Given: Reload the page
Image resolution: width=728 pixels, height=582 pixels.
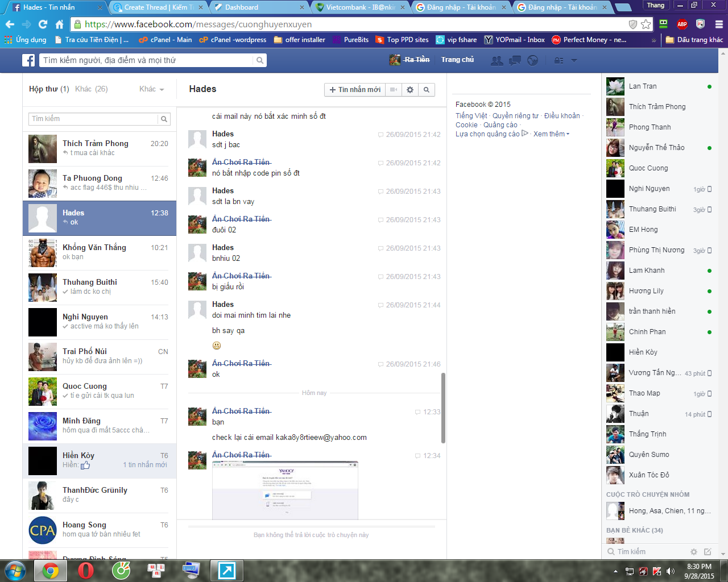Looking at the screenshot, I should (43, 24).
